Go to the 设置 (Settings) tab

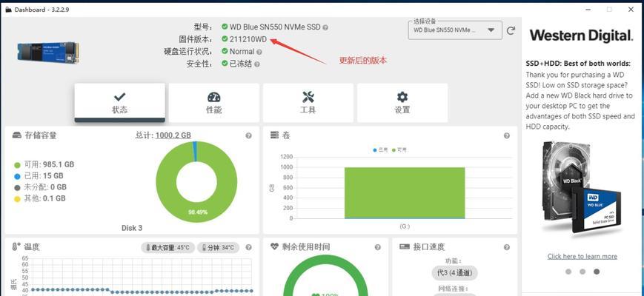click(x=402, y=103)
